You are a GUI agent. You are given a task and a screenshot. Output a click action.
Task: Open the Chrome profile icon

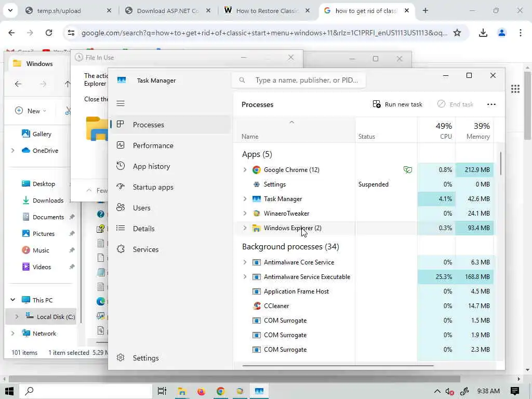[501, 33]
